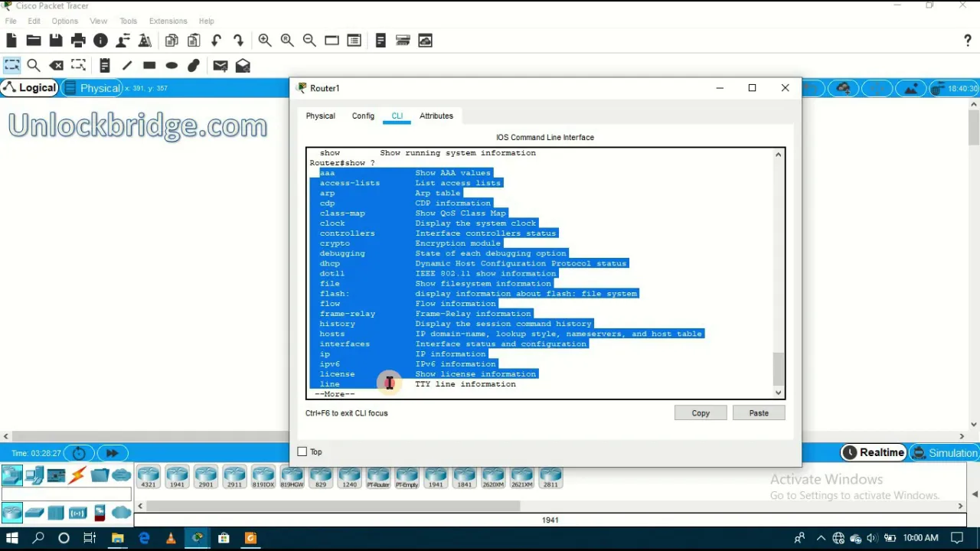Reset zoom on the workspace

[x=287, y=41]
